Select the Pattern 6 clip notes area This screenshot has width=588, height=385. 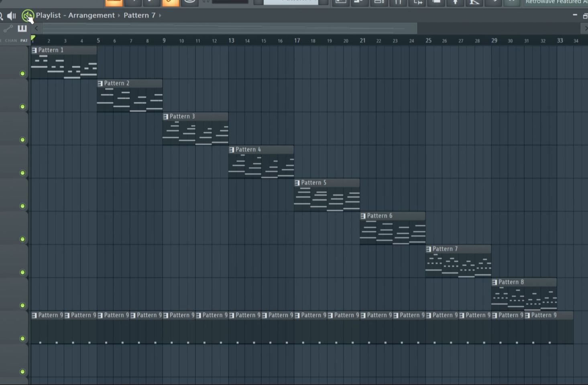tap(393, 232)
